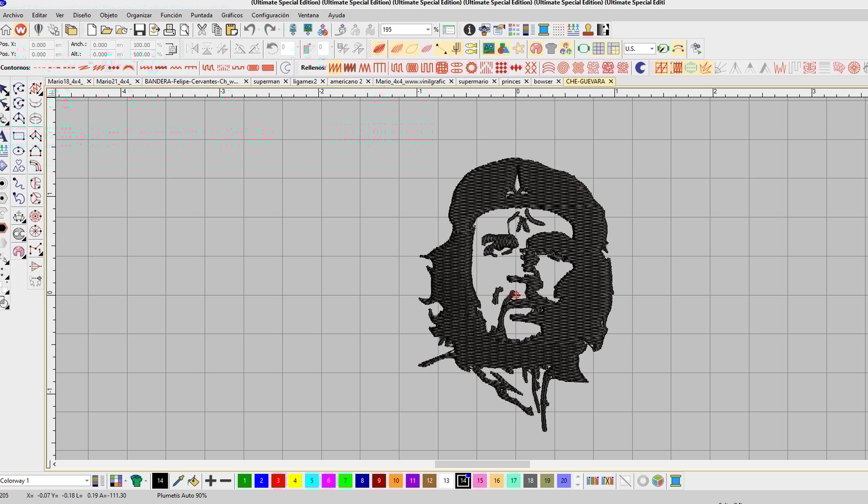
Task: Open a design with the folder icon
Action: click(106, 30)
